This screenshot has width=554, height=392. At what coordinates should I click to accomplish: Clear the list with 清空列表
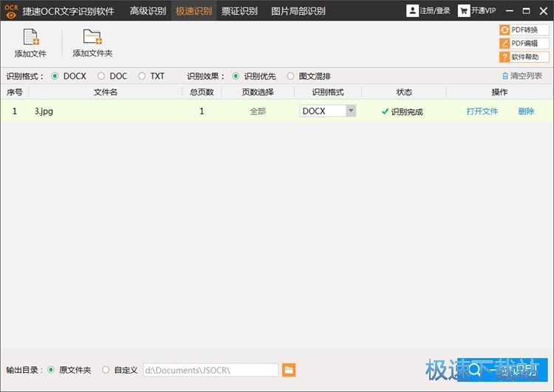(521, 76)
